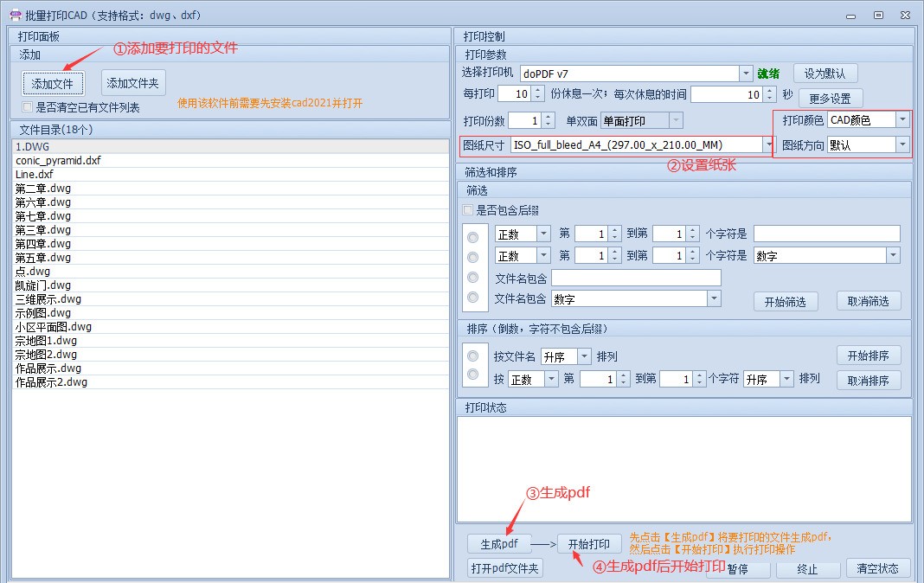Click the 取消排序 button
The width and height of the screenshot is (924, 583).
coord(869,381)
